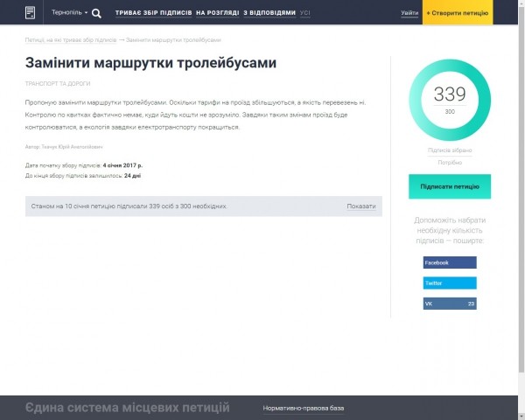Click the petition site logo icon
This screenshot has height=420, width=525.
[30, 13]
